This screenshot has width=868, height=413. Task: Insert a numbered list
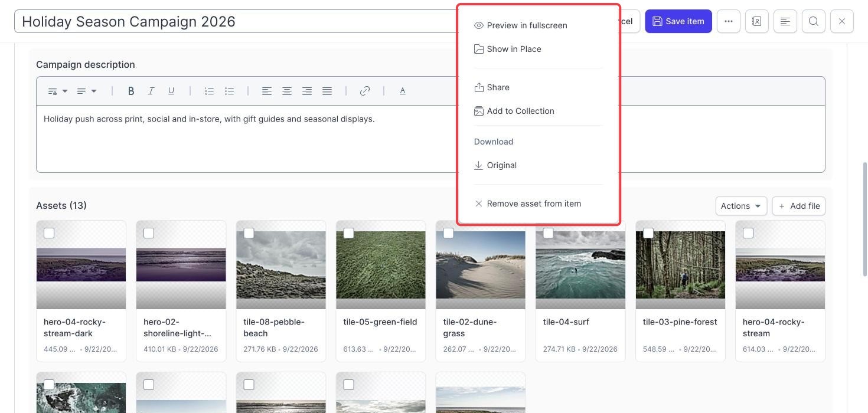click(x=209, y=91)
